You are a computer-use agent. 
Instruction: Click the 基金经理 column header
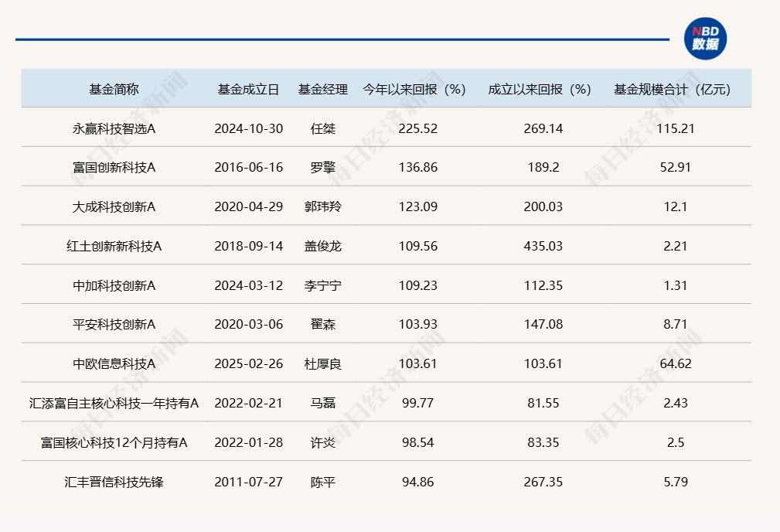322,88
